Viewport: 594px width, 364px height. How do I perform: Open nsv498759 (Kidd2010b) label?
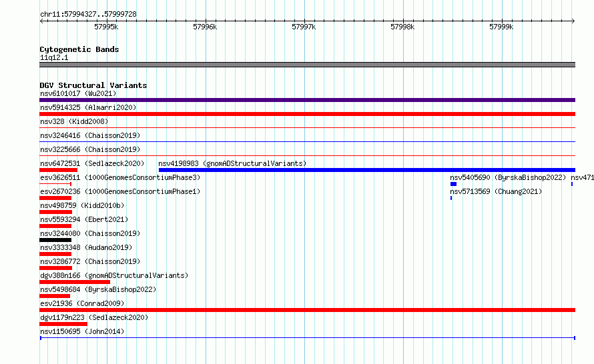click(82, 205)
